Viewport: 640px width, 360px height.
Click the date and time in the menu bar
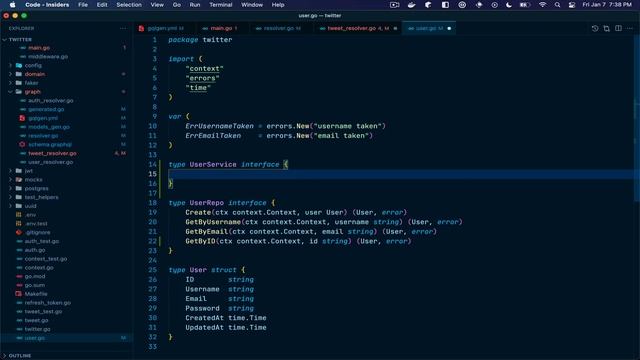coord(607,5)
